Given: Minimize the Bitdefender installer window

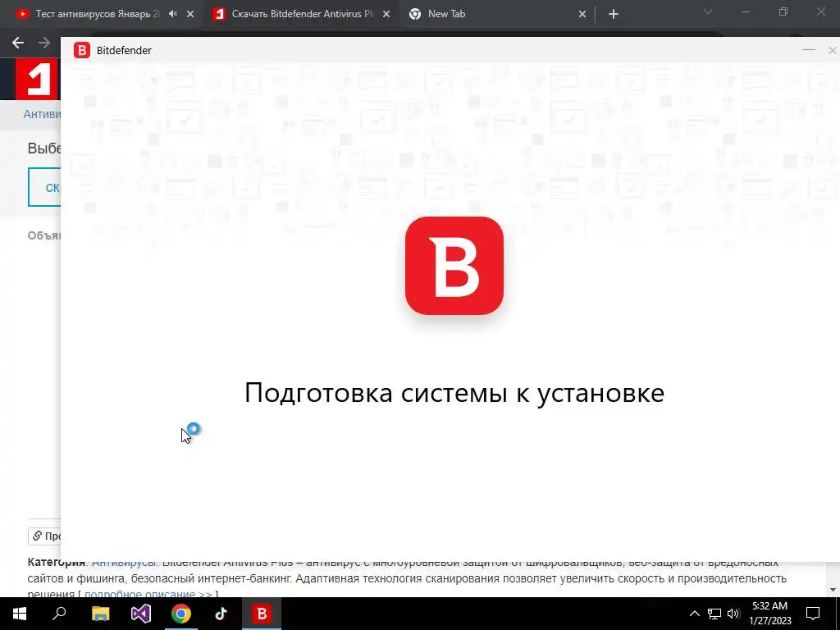Looking at the screenshot, I should pos(808,50).
